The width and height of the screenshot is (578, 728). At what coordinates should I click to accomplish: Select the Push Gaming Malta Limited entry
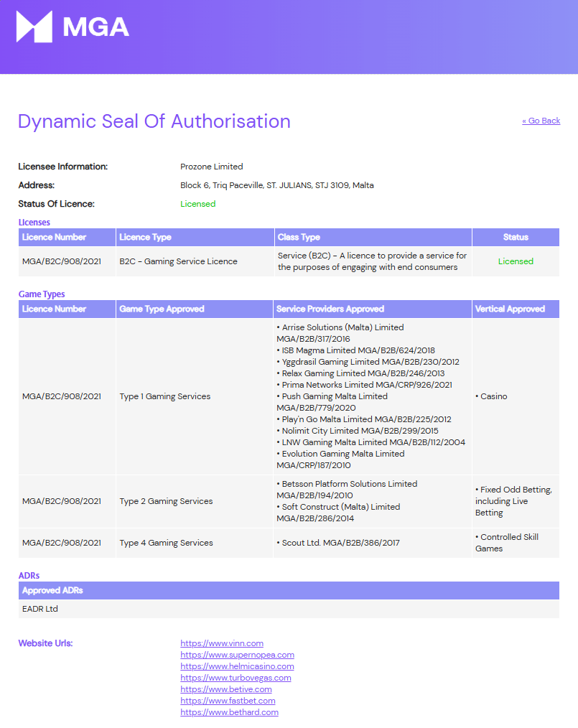(332, 402)
